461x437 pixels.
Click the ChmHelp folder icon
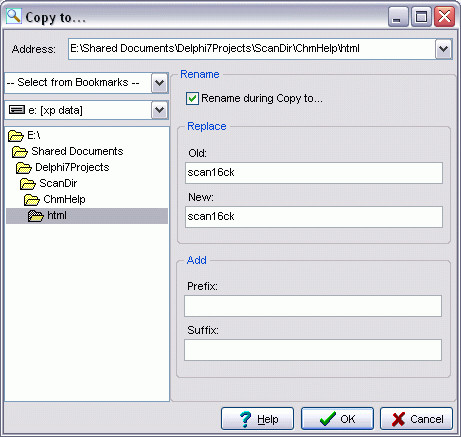point(32,200)
